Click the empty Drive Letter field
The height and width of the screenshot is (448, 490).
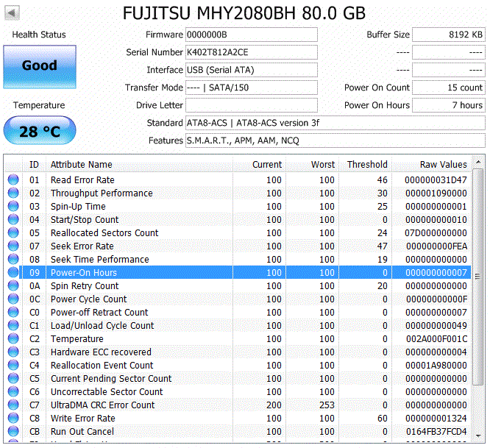[x=251, y=105]
